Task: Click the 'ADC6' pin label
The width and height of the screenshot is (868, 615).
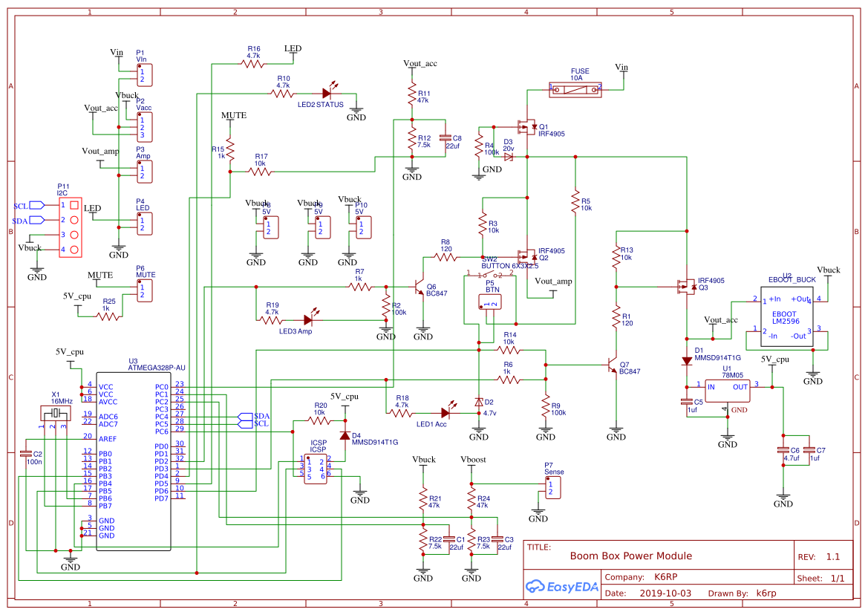Action: pos(108,417)
